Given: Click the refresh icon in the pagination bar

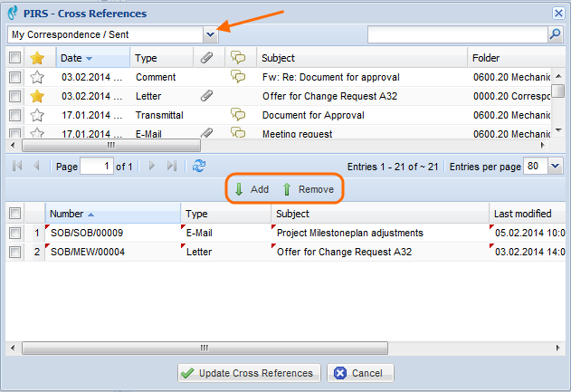Looking at the screenshot, I should [199, 167].
